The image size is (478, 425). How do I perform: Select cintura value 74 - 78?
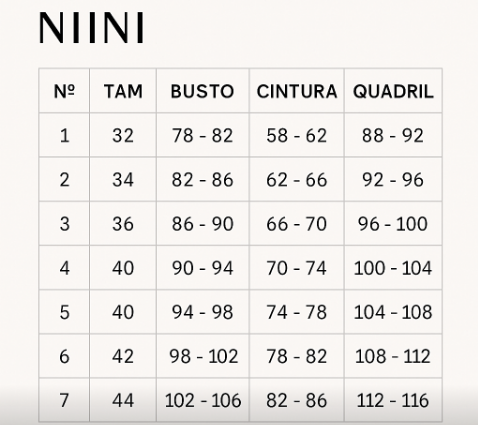click(x=297, y=312)
